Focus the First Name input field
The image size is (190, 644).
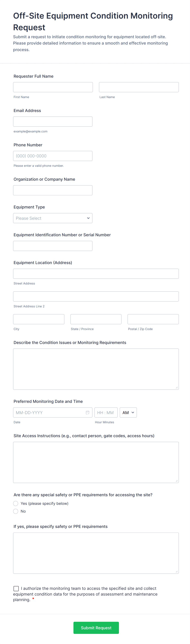pyautogui.click(x=53, y=87)
